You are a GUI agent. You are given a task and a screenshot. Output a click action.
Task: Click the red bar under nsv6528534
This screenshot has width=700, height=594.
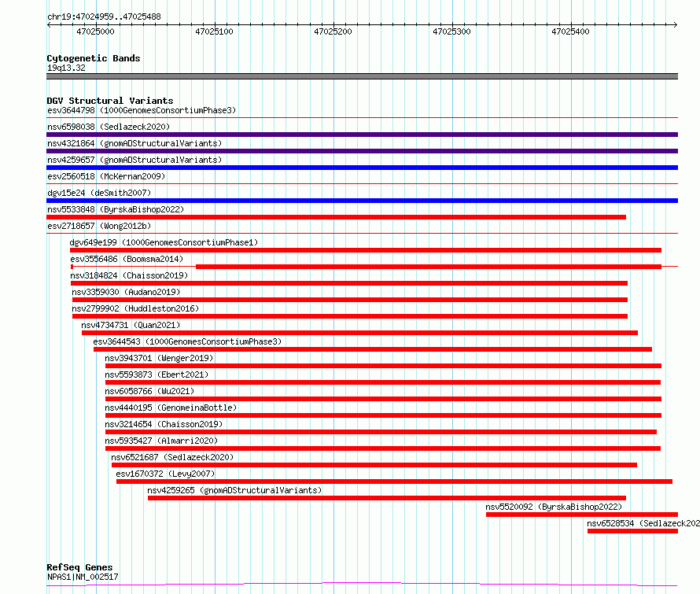(632, 531)
